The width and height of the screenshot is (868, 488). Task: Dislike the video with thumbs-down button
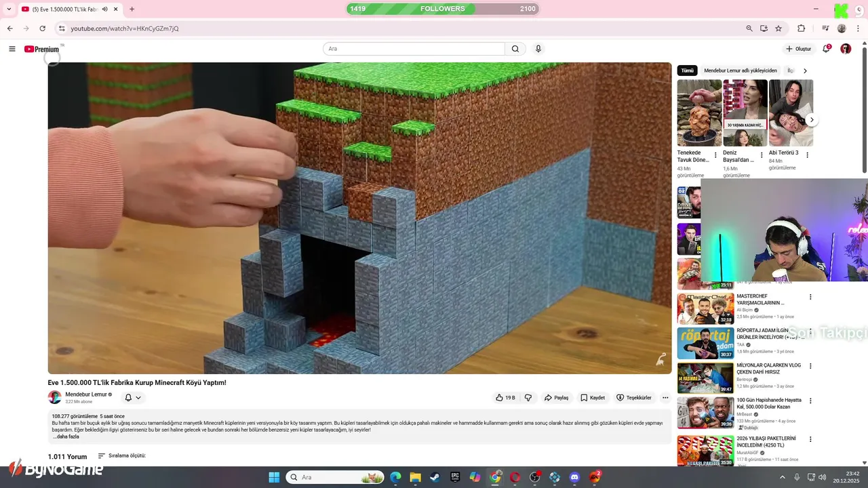coord(528,398)
